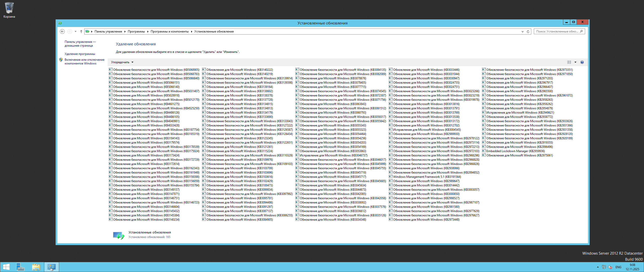
Task: Open the view options dropdown arrow
Action: tap(575, 62)
